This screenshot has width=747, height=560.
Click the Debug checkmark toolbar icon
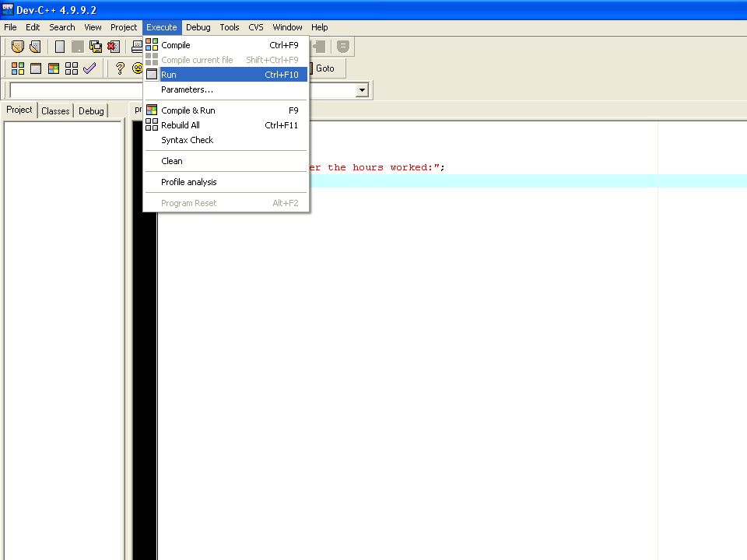tap(89, 68)
